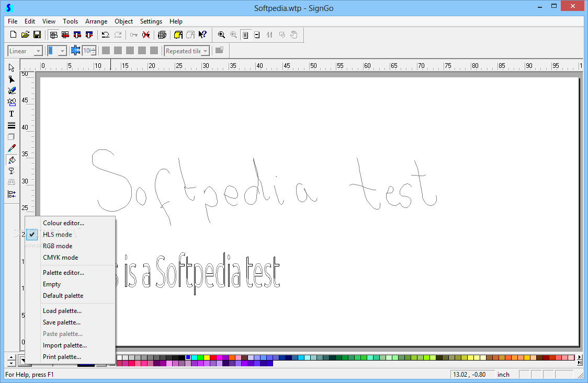Toggle the page width view button with minus
This screenshot has width=588, height=383.
coord(257,35)
